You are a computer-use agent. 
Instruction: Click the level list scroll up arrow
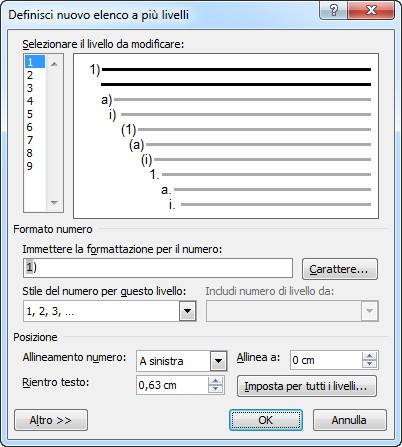point(54,64)
